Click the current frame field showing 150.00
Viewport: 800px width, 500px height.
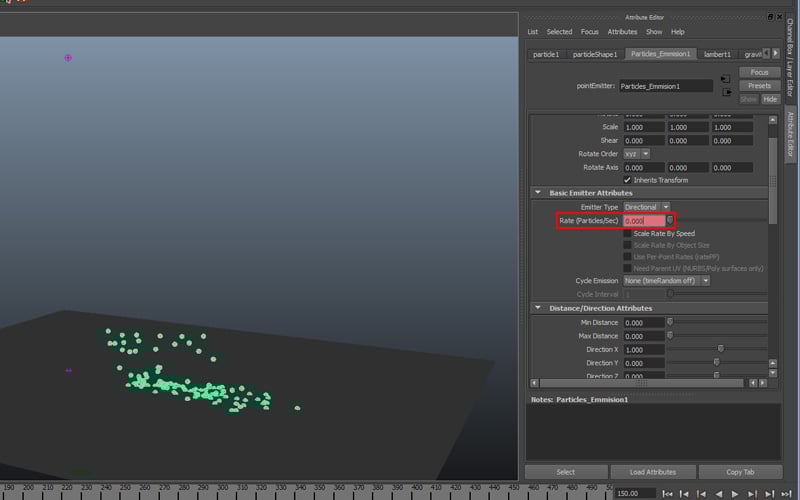pos(634,493)
